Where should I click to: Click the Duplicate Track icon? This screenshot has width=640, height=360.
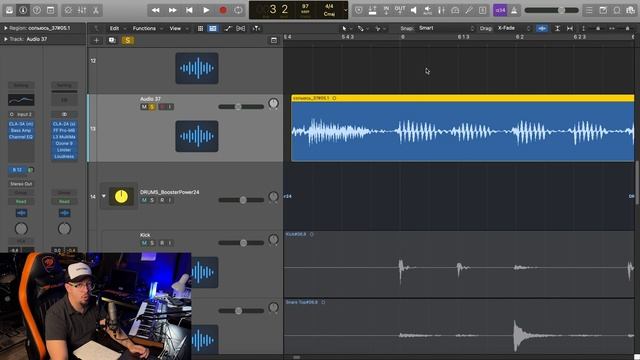tap(112, 40)
